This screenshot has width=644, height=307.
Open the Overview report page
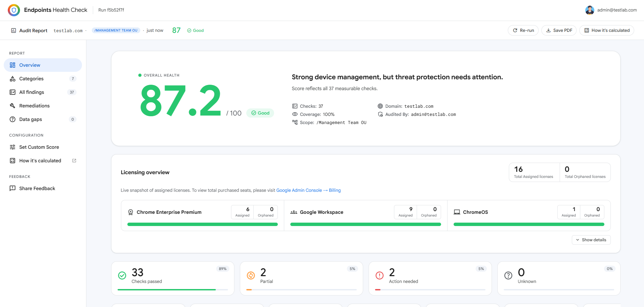click(43, 65)
